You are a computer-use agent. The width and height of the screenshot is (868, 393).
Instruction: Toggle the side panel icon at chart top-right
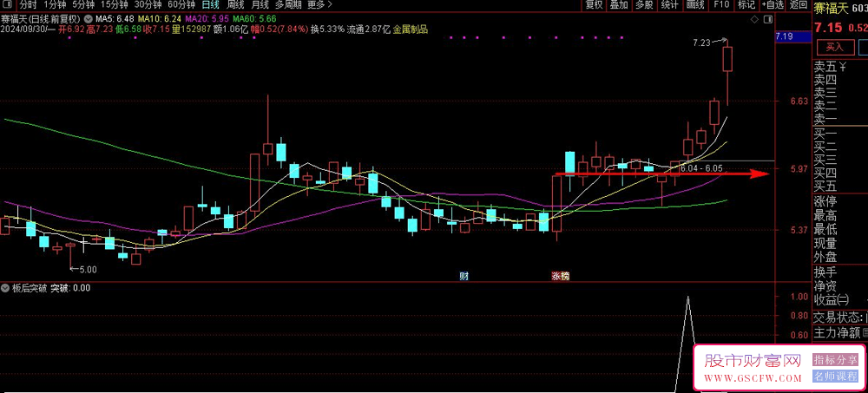pos(767,19)
